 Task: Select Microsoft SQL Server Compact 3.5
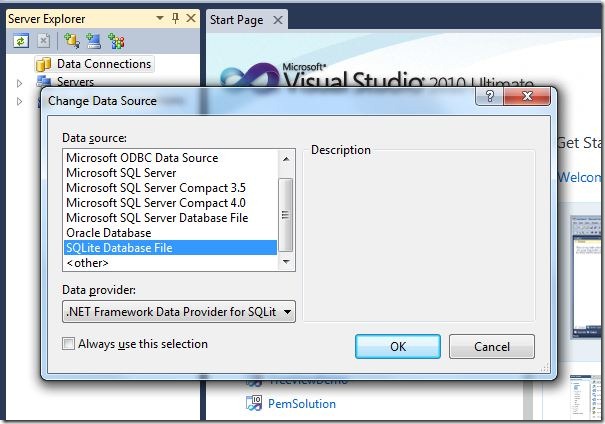[x=170, y=188]
